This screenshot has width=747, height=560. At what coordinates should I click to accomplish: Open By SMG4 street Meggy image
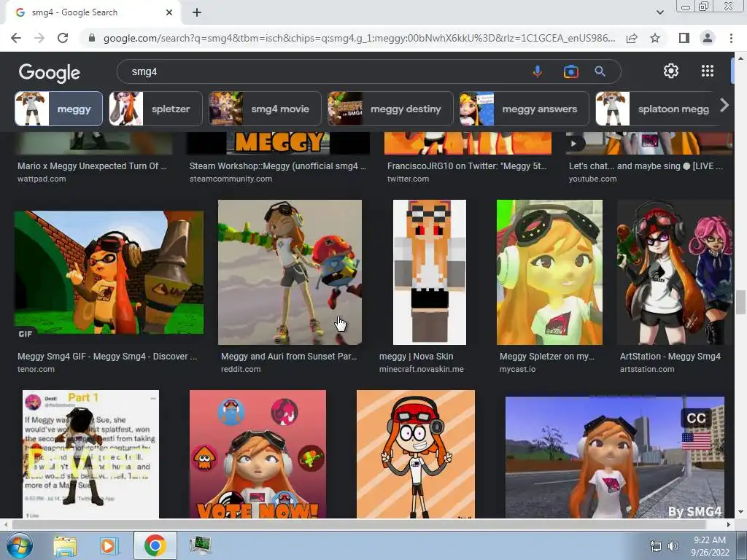614,457
